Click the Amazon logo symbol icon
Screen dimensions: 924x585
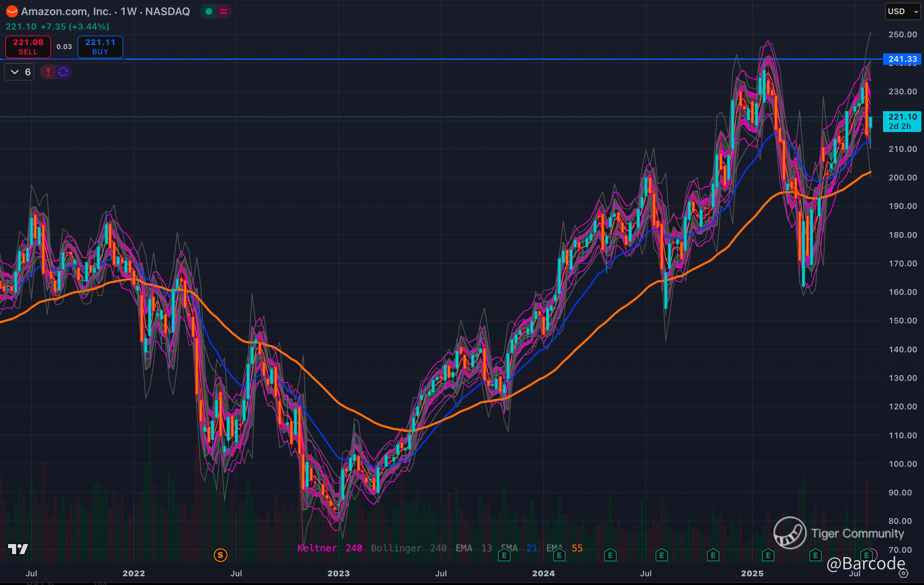pos(12,11)
